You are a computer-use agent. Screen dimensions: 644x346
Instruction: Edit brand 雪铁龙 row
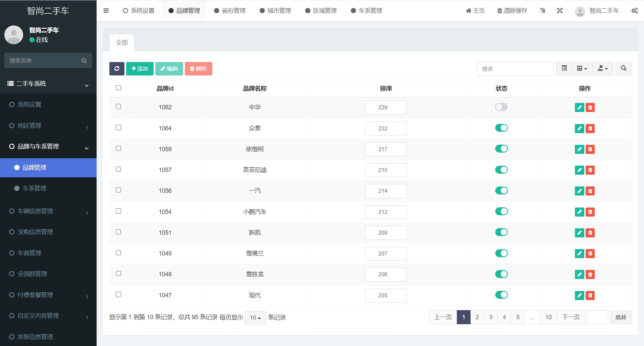(580, 275)
